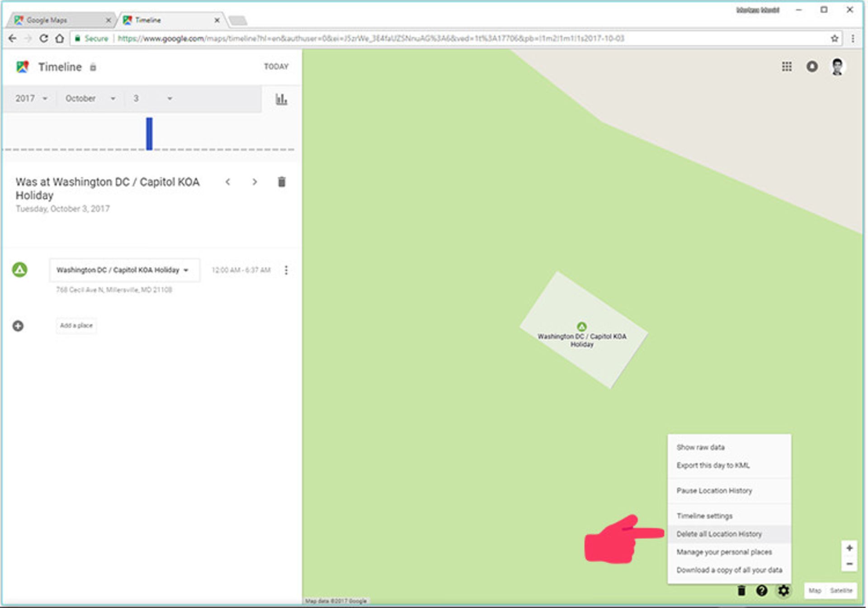Screen dimensions: 868x608
Task: Open the day 3 dropdown
Action: pos(152,98)
